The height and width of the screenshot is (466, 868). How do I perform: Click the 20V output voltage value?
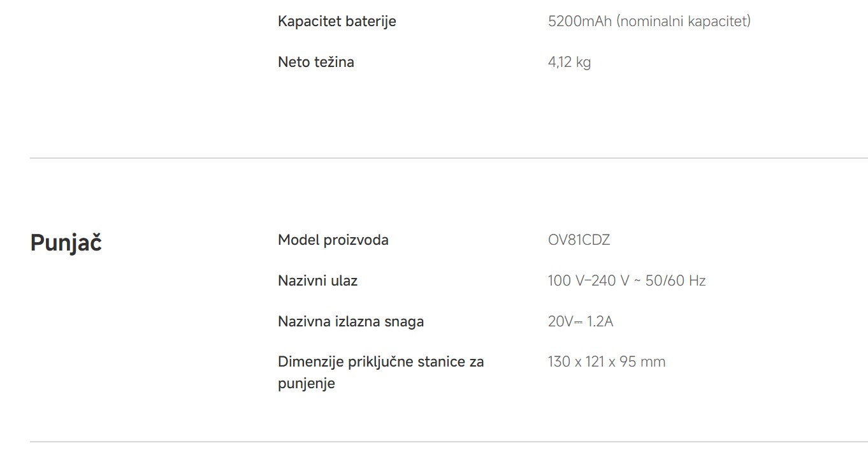click(561, 321)
